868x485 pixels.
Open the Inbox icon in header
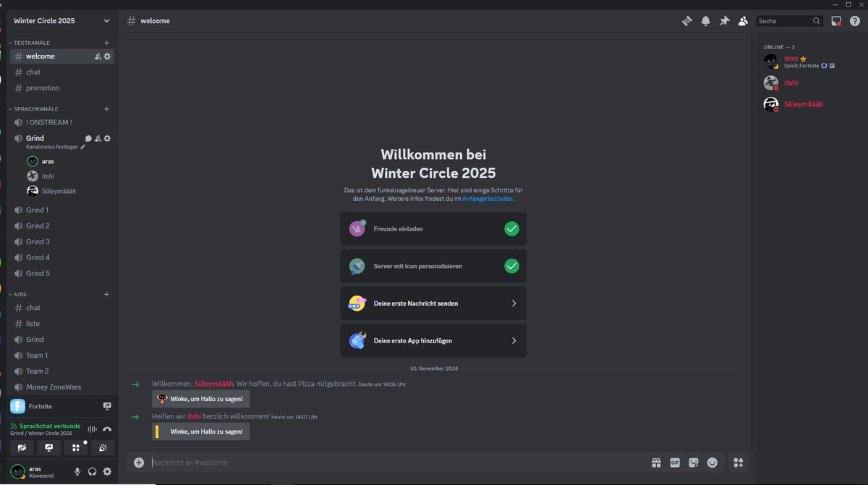[836, 21]
